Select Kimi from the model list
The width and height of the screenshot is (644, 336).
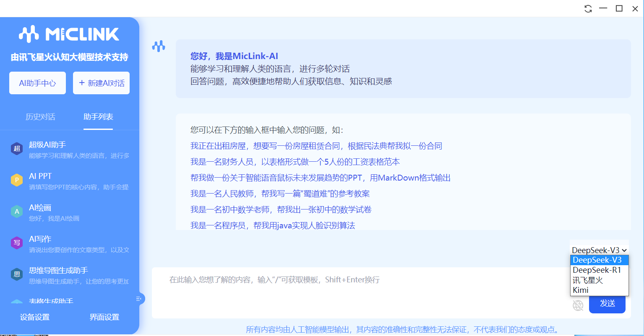tap(599, 290)
